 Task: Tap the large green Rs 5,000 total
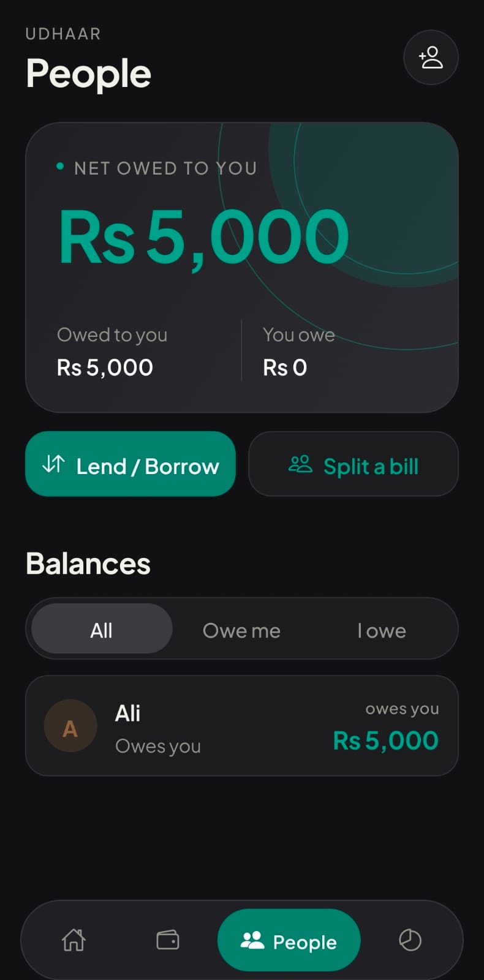[203, 238]
